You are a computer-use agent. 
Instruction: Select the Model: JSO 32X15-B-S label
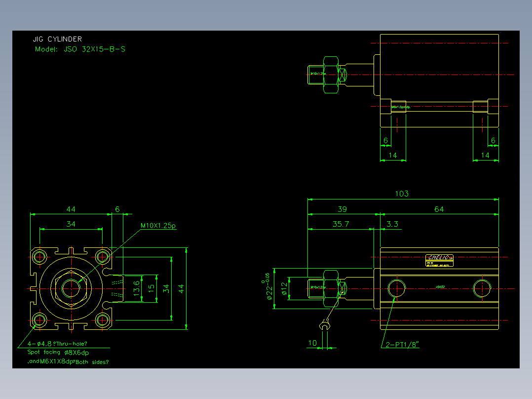80,49
